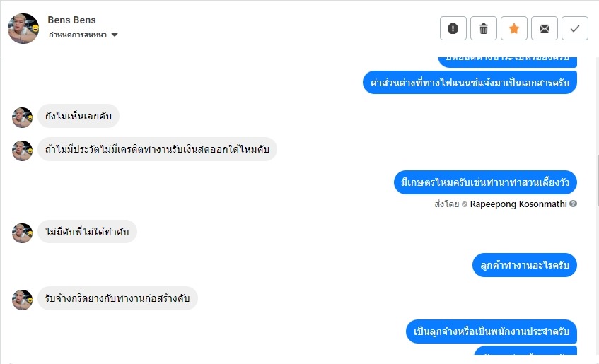Click the "รับจ้างกรีดยาง" received message bubble

[x=117, y=298]
